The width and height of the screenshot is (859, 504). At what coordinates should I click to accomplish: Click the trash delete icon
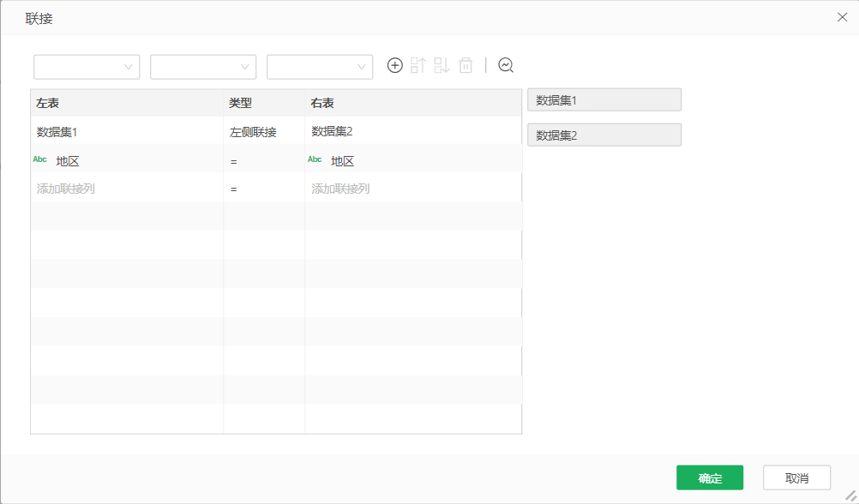click(x=466, y=65)
